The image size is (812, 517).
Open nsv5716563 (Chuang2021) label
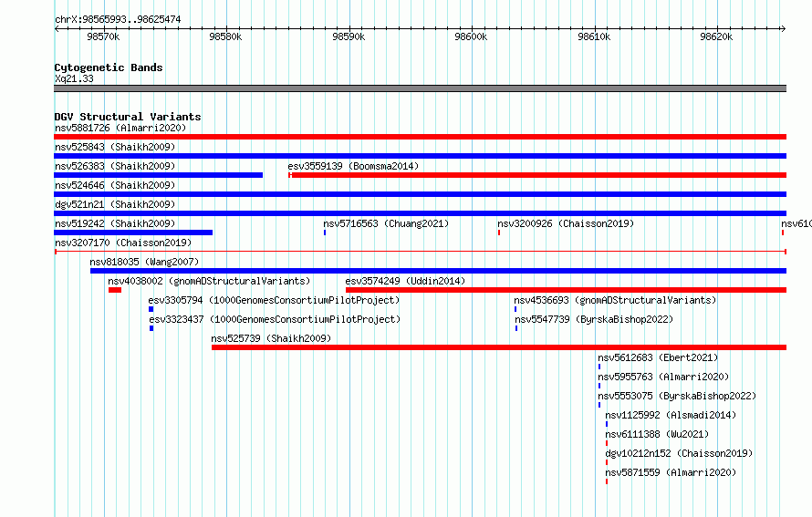(x=386, y=223)
